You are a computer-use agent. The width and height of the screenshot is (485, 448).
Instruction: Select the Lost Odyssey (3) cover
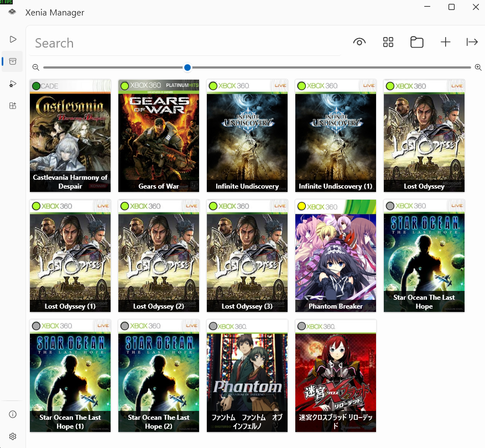pos(247,256)
